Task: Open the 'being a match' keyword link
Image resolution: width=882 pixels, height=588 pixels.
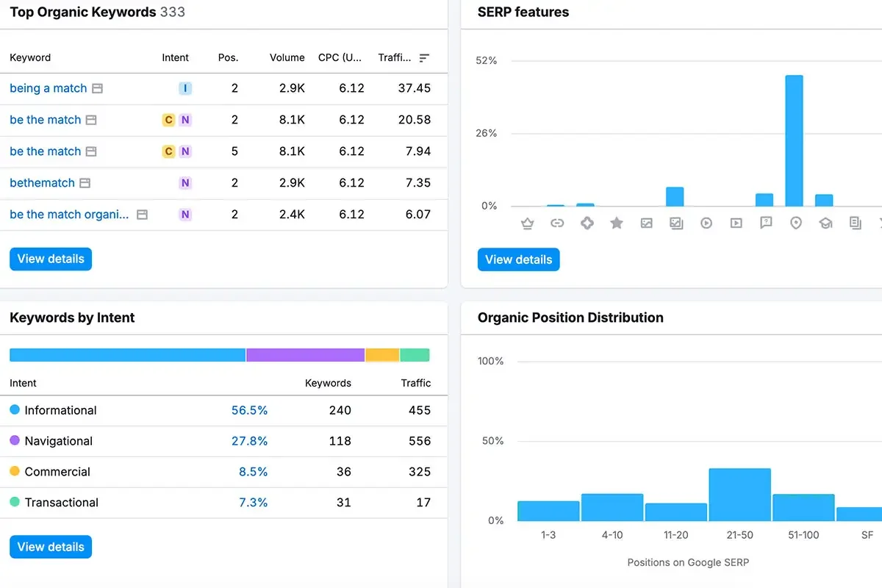Action: [x=49, y=88]
